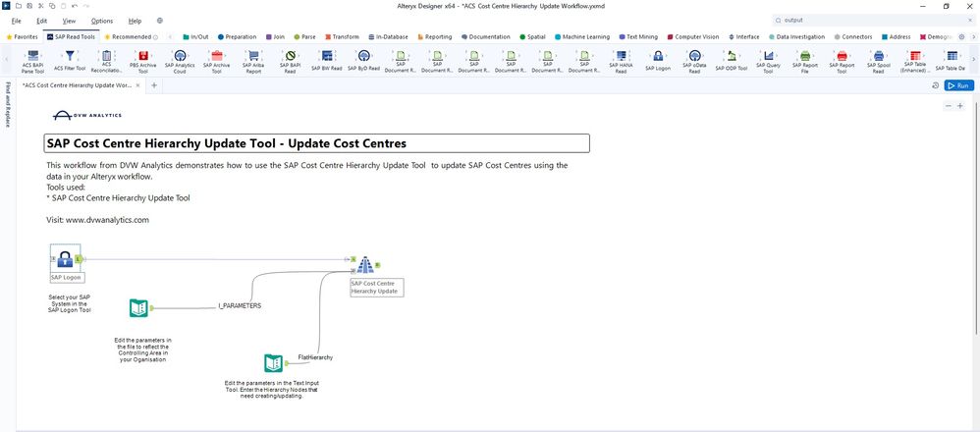Switch to the Favorites palette tab
The height and width of the screenshot is (432, 980).
22,37
